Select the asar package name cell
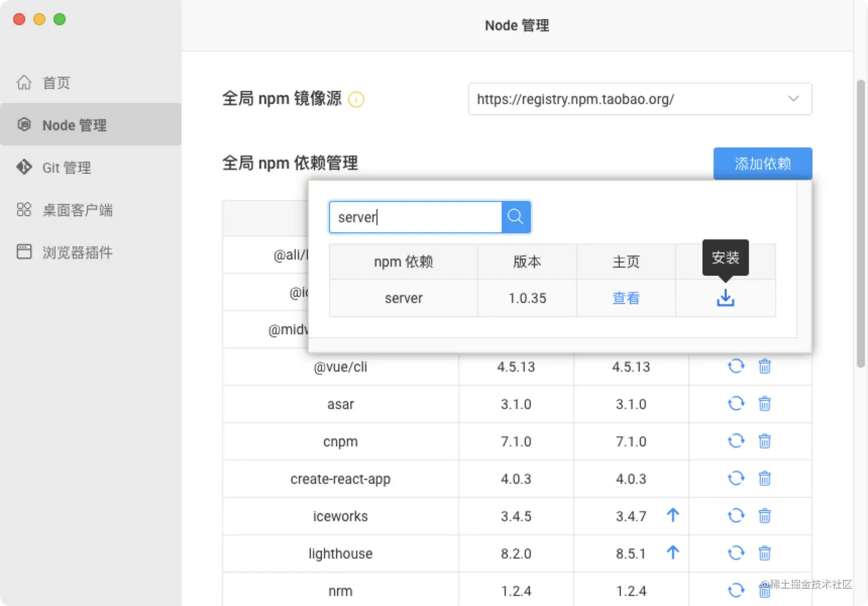 pos(340,404)
